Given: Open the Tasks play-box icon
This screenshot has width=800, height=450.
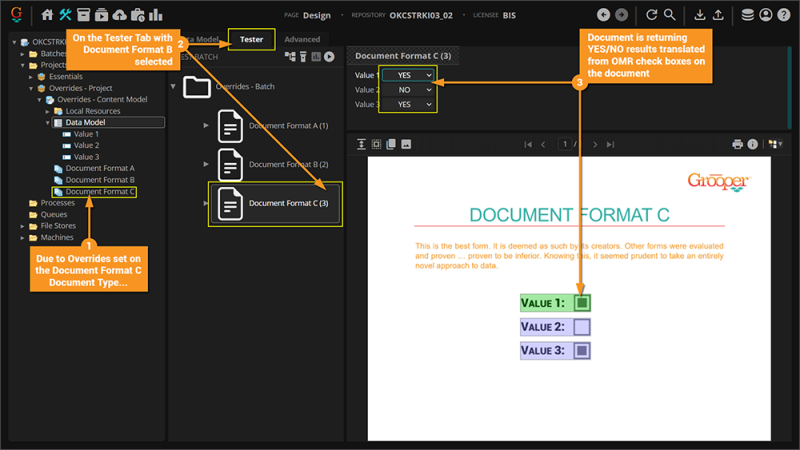Looking at the screenshot, I should pyautogui.click(x=102, y=15).
